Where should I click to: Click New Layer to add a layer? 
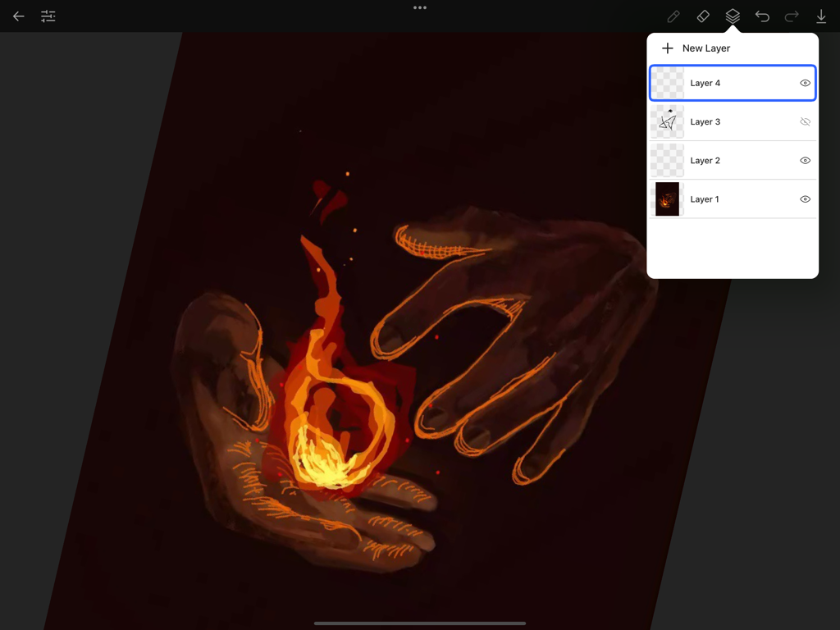click(705, 48)
